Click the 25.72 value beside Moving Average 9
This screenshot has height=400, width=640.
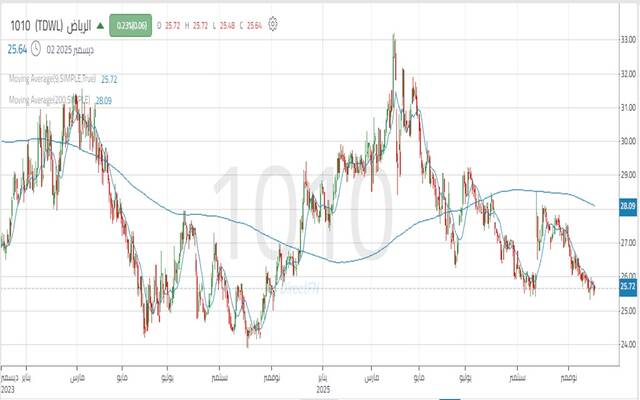112,77
